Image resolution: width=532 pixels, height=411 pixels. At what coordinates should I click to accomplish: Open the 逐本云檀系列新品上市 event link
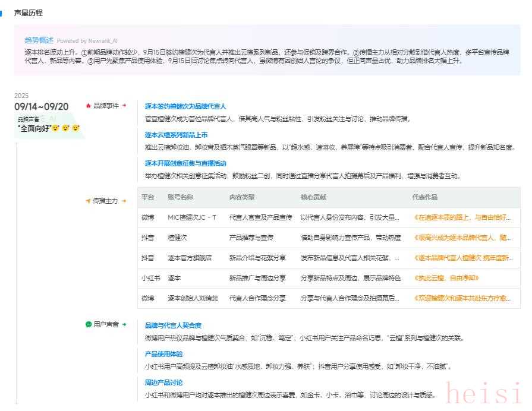coord(177,135)
